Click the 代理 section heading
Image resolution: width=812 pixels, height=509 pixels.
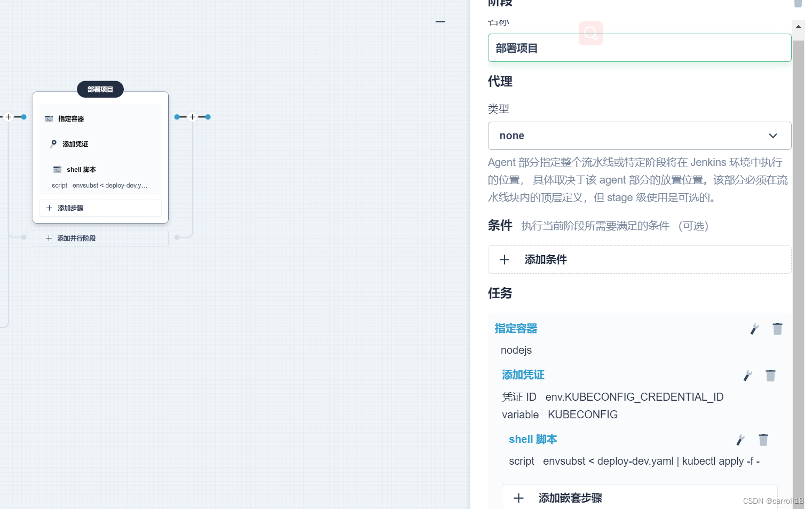pos(500,82)
